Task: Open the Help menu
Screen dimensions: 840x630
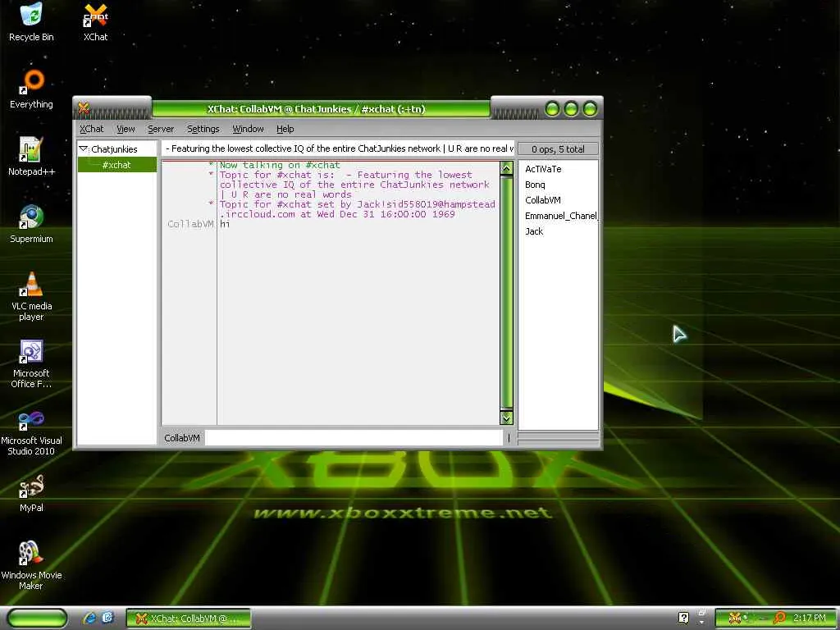Action: 285,129
